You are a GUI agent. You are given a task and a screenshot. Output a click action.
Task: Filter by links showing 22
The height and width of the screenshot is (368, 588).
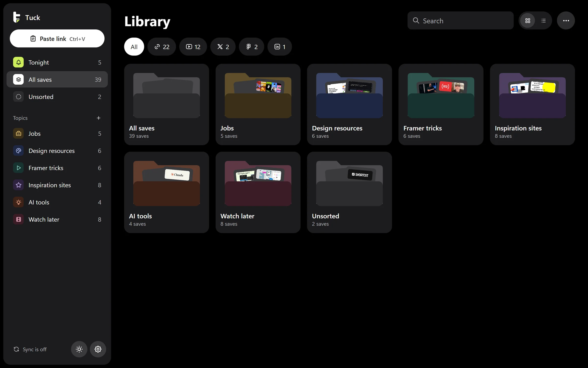pos(162,47)
